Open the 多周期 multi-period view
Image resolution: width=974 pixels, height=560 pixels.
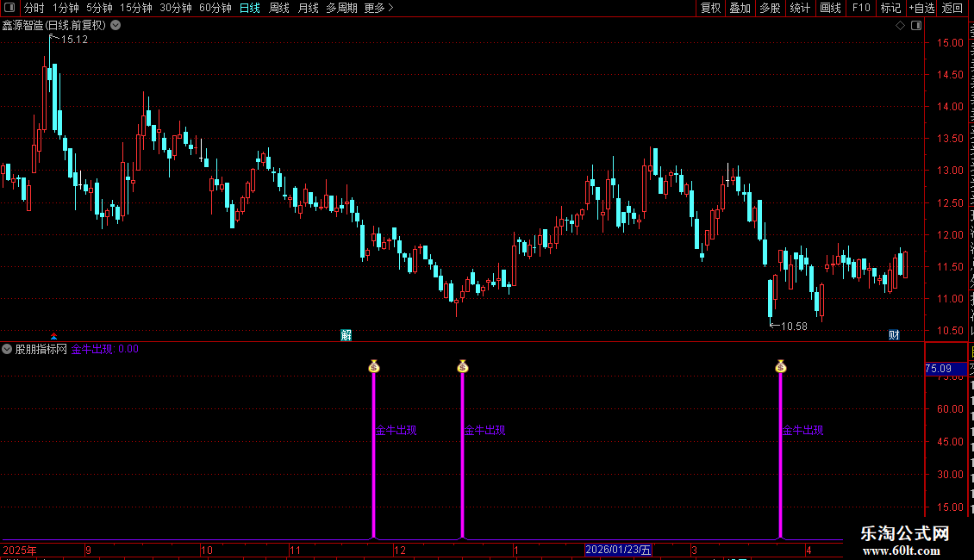point(341,8)
